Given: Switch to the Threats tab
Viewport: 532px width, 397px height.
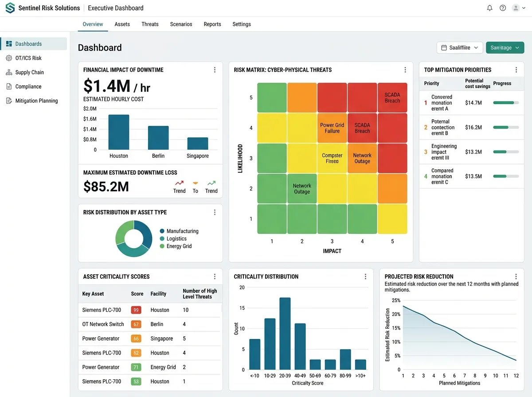Looking at the screenshot, I should 150,24.
